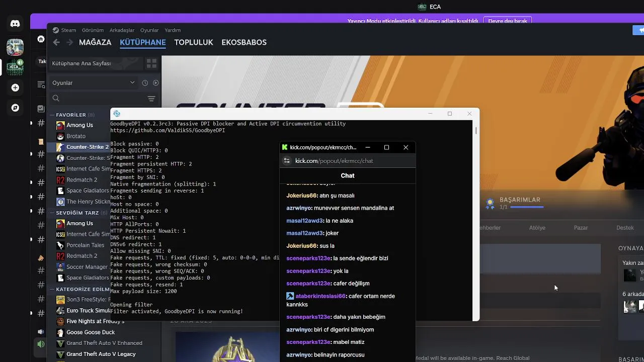Image resolution: width=644 pixels, height=362 pixels.
Task: Click masal12awd3's username in 'la ne alaka'
Action: coord(304,221)
